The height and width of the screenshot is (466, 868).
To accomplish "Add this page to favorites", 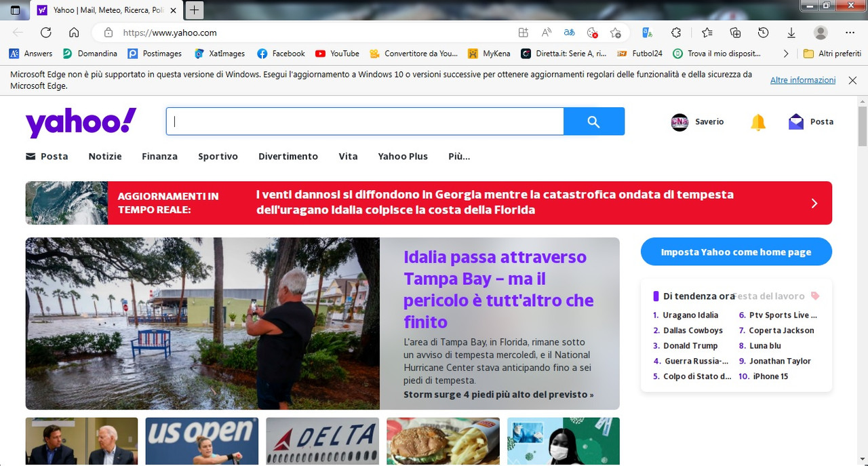I will pyautogui.click(x=615, y=33).
